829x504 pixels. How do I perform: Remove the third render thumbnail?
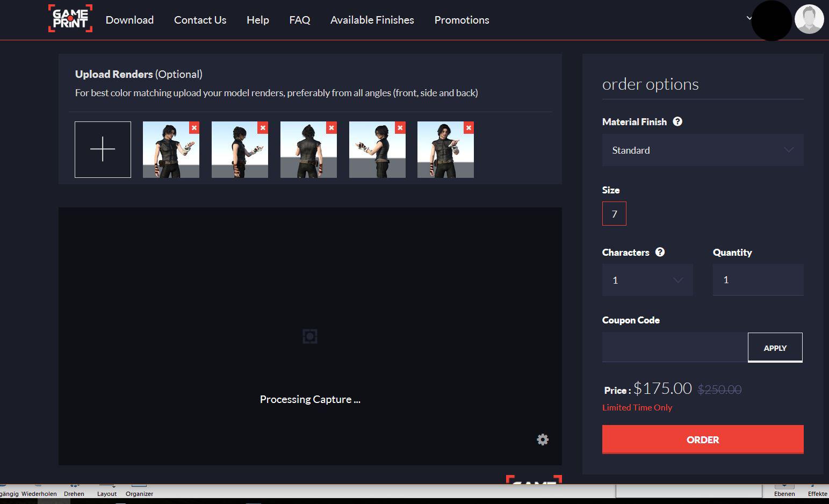(x=331, y=127)
